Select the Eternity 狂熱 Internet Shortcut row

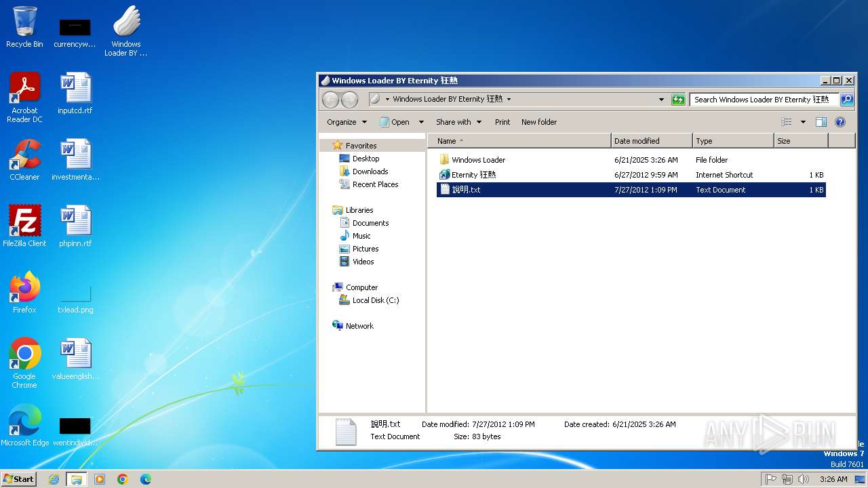631,175
